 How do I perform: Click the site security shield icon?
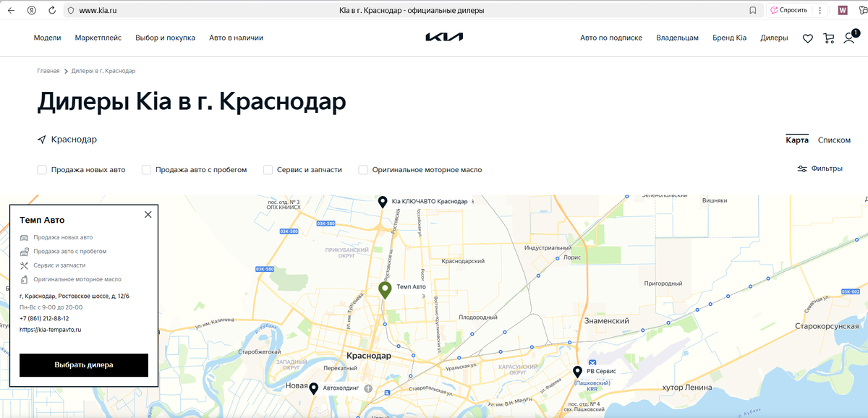(x=70, y=11)
